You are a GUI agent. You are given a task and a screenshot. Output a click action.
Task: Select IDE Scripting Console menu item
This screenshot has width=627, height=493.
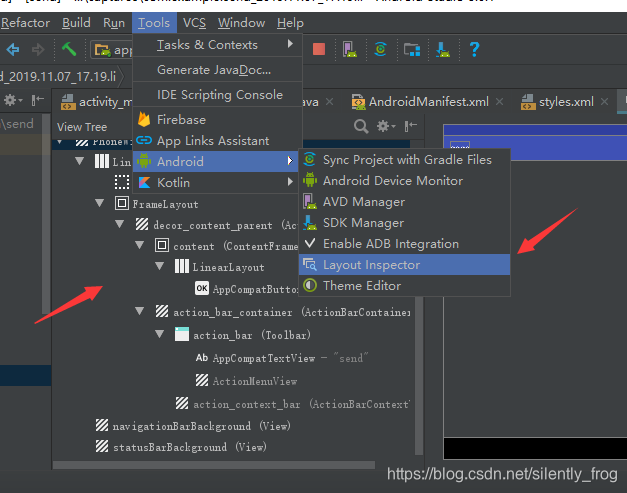[217, 95]
